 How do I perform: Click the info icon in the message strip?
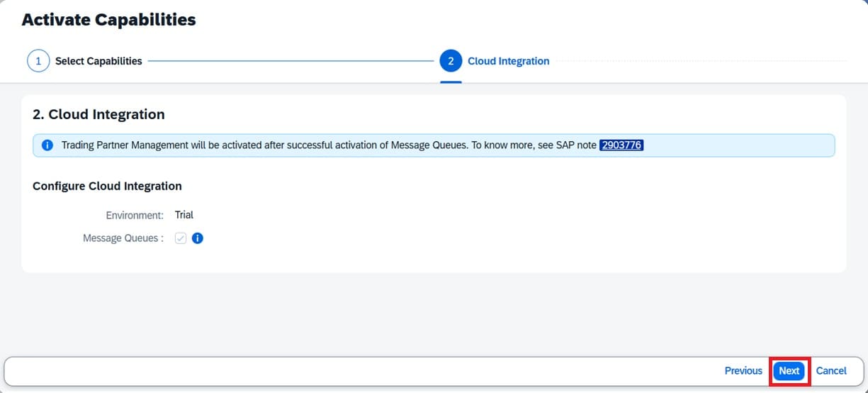pyautogui.click(x=47, y=145)
